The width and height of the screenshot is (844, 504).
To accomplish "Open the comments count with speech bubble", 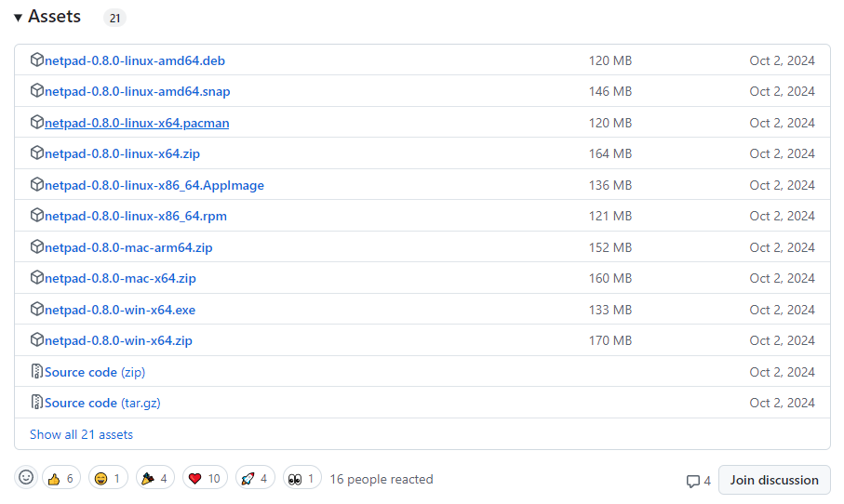I will tap(698, 481).
